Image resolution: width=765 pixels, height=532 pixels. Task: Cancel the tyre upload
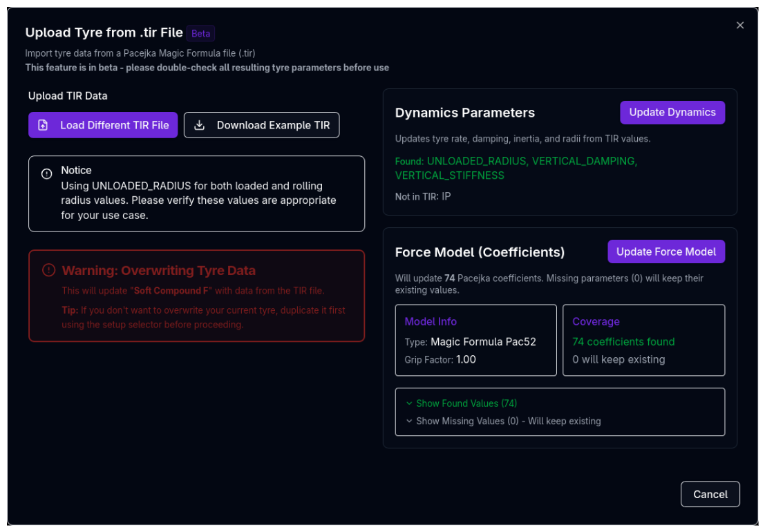point(710,494)
